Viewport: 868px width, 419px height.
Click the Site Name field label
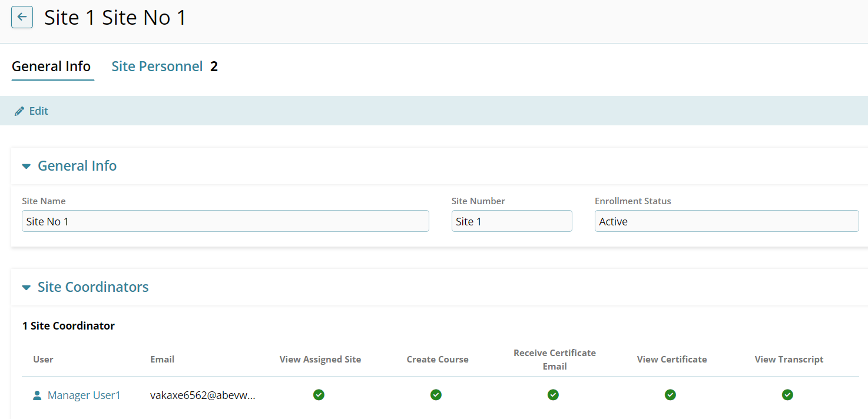point(44,201)
